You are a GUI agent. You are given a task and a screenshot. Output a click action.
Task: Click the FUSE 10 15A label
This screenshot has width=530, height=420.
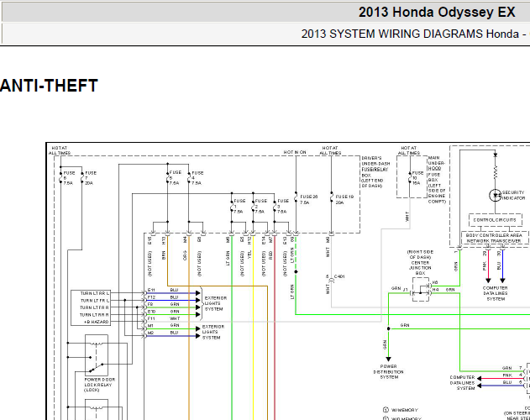[x=417, y=177]
